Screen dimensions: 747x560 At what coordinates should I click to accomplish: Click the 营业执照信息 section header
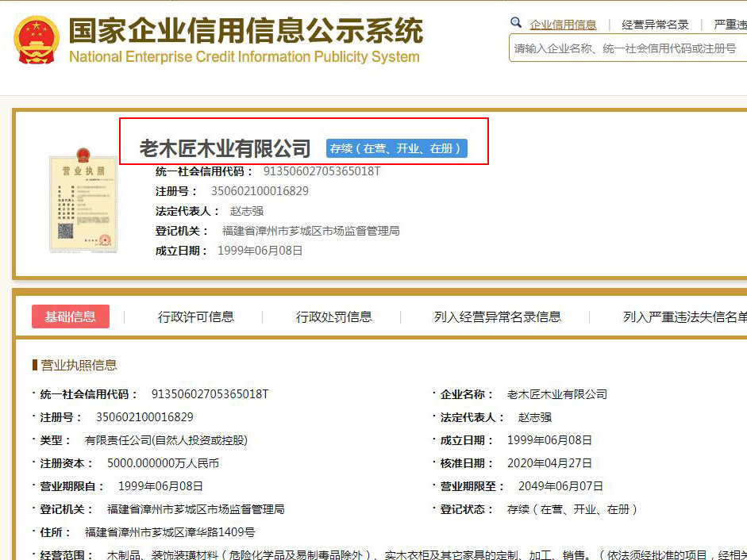click(x=79, y=365)
